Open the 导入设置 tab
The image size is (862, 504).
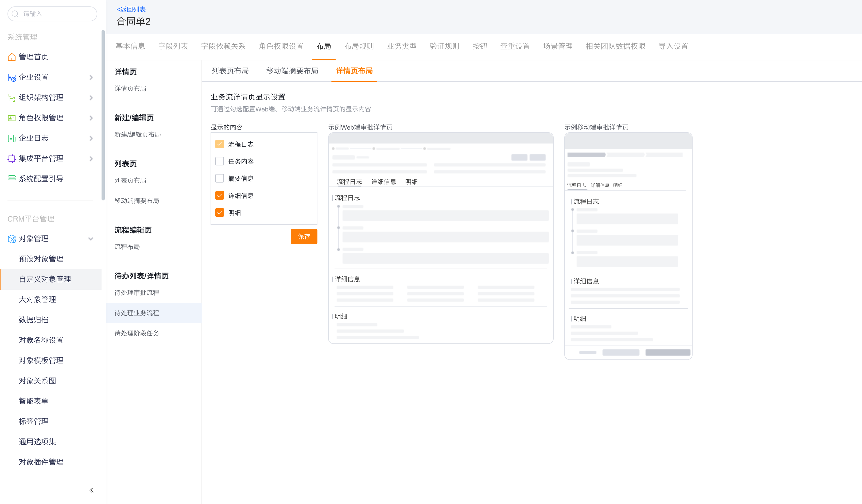click(673, 46)
